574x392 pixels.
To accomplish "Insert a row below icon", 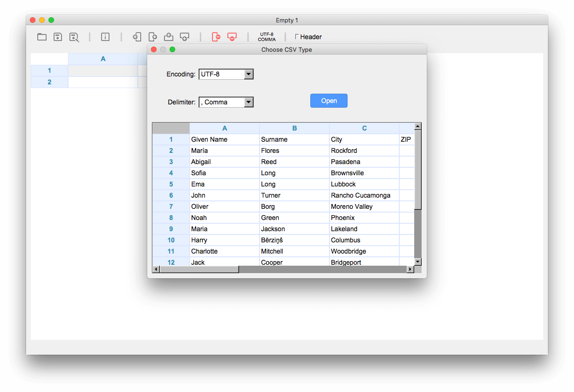I will click(x=184, y=37).
